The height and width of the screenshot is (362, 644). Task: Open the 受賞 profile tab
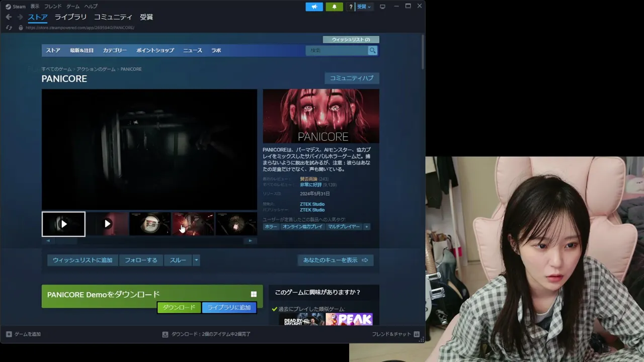[x=146, y=17]
